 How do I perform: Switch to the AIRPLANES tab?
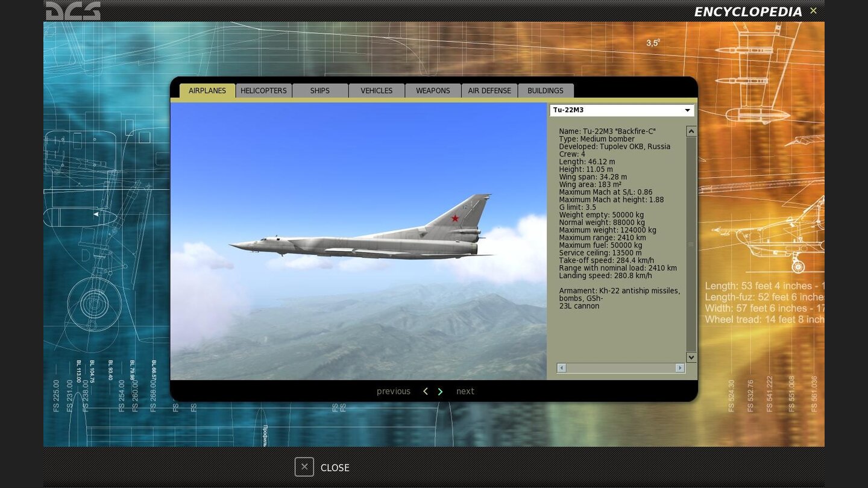tap(207, 90)
